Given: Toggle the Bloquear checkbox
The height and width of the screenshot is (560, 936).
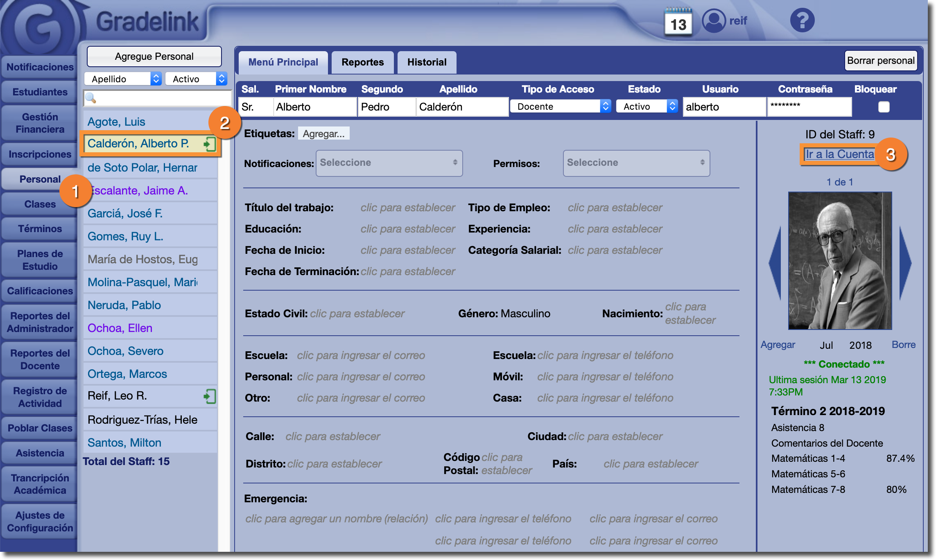Looking at the screenshot, I should pos(884,107).
